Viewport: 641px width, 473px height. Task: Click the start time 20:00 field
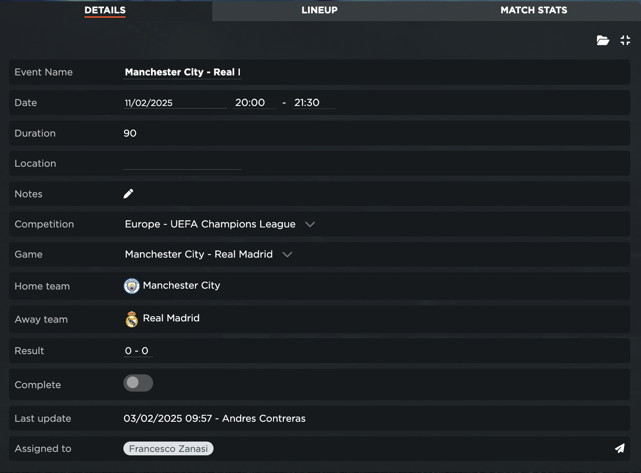coord(255,103)
